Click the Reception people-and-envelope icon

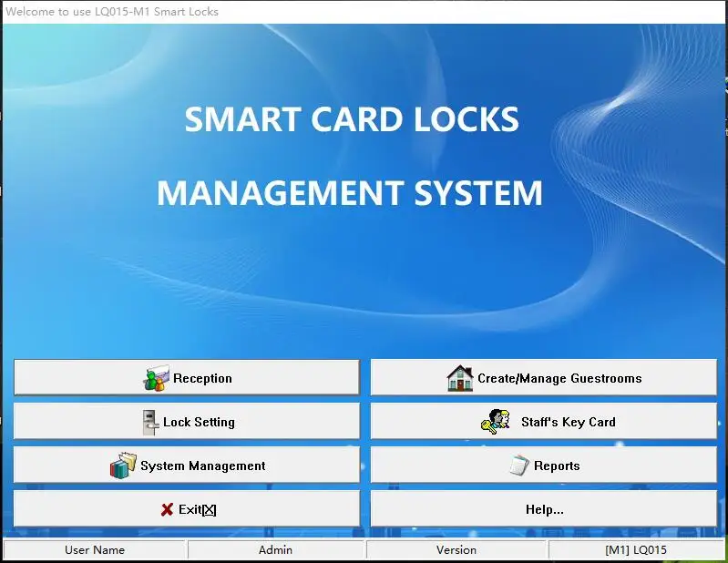point(156,378)
